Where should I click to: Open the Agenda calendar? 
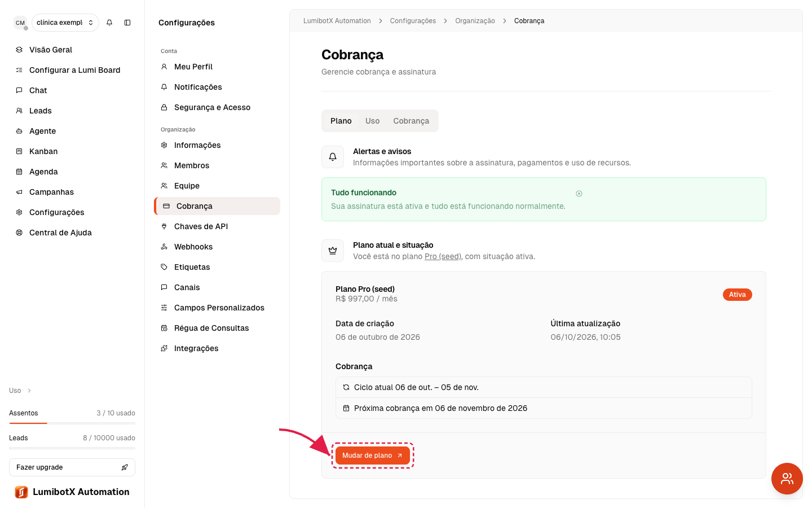[72, 172]
